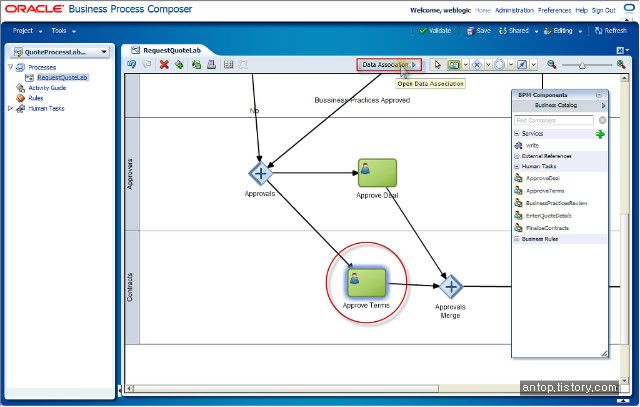
Task: Click the copy-pages icon left of the print icon
Action: coord(196,64)
